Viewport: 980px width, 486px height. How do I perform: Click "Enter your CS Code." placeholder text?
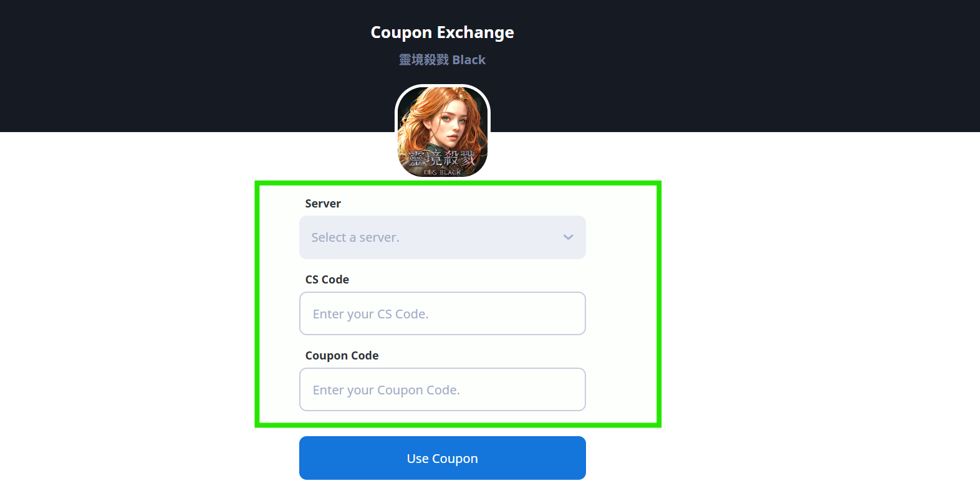click(x=370, y=314)
